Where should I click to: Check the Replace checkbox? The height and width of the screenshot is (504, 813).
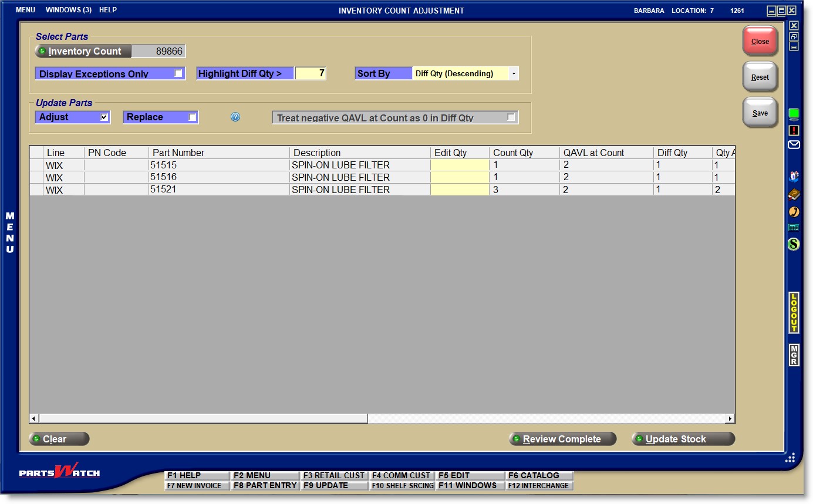pyautogui.click(x=192, y=117)
